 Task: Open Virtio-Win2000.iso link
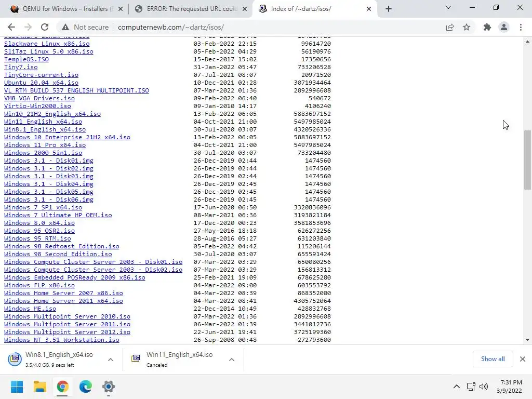[x=37, y=106]
